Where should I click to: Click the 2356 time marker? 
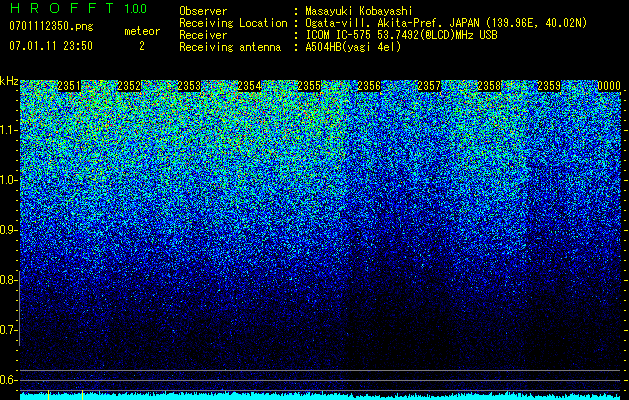click(x=369, y=86)
